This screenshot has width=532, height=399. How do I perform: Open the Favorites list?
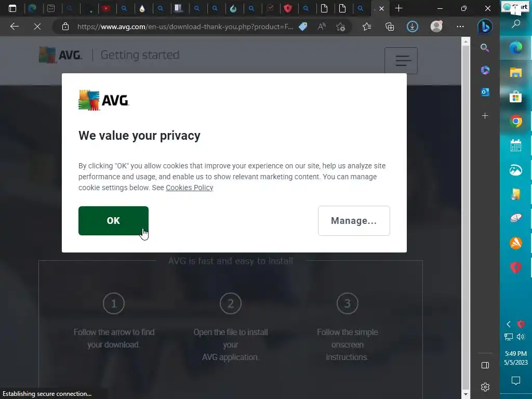(367, 26)
